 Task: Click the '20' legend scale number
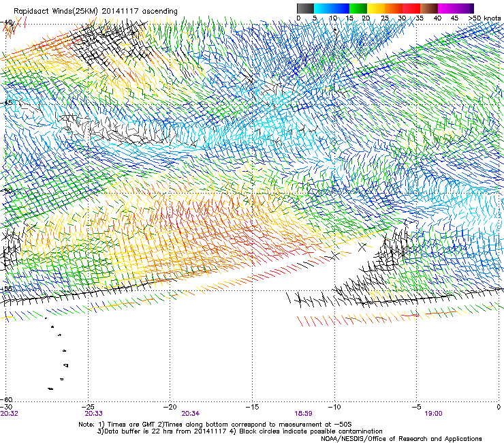pos(366,18)
